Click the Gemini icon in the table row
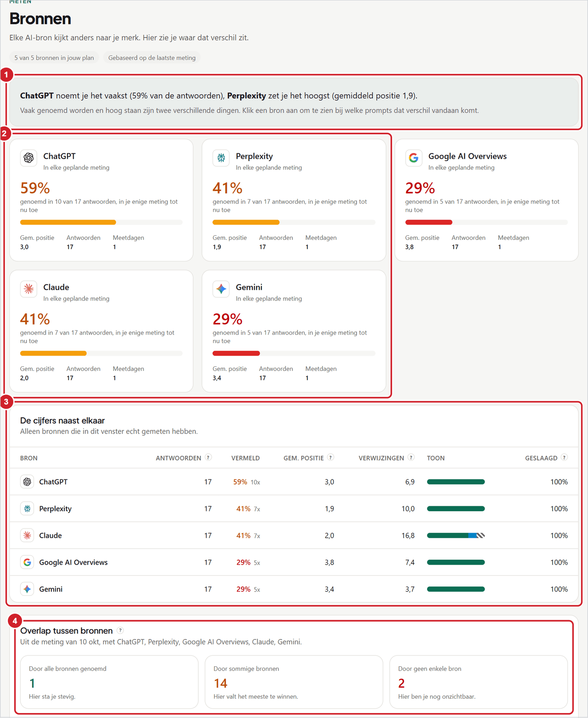 coord(27,589)
